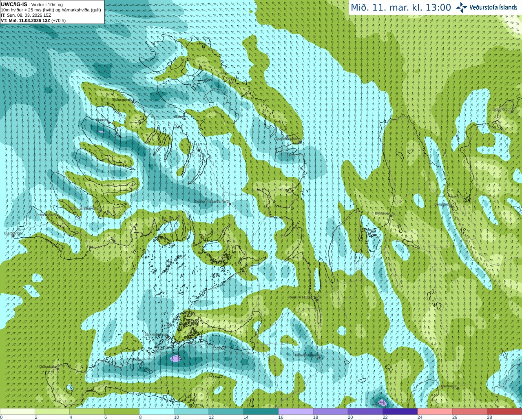Viewport: 522px width, 420px height.
Task: Click the Gjögurflugvöllur station label
Action: pos(287,139)
